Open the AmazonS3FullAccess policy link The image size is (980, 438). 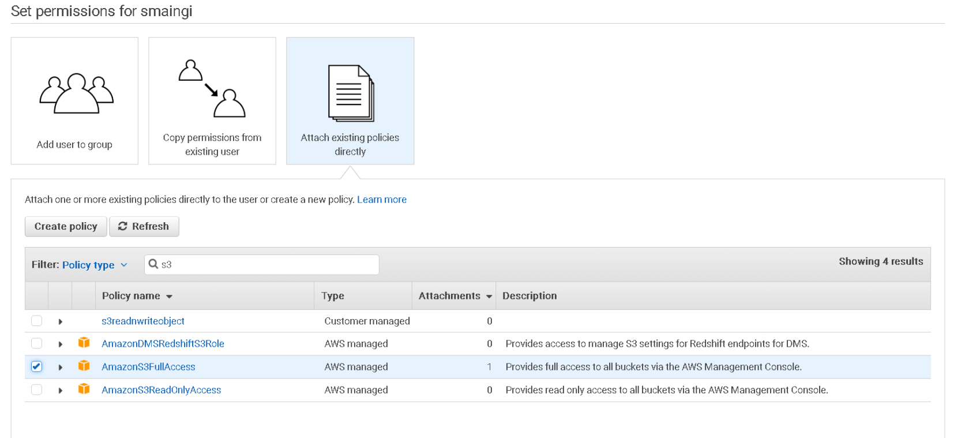tap(148, 366)
